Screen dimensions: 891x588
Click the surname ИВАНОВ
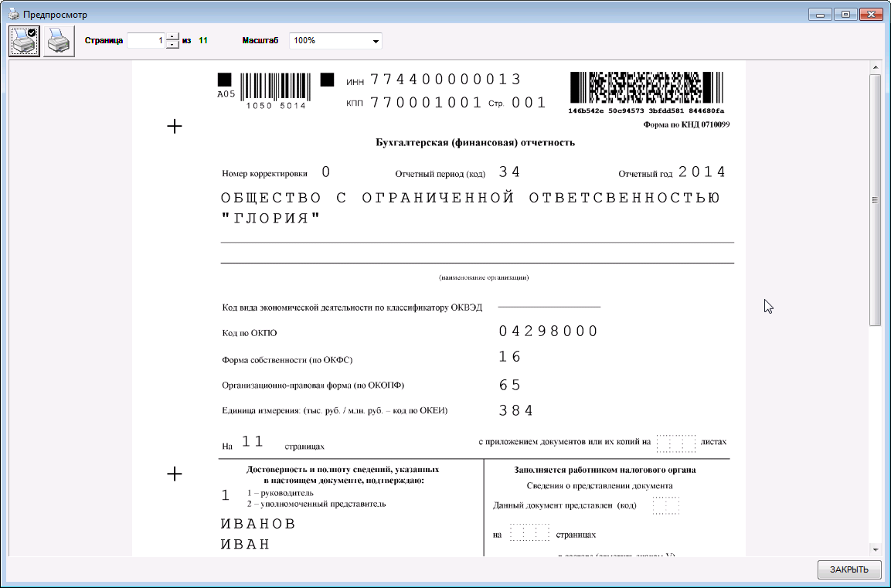[x=259, y=524]
